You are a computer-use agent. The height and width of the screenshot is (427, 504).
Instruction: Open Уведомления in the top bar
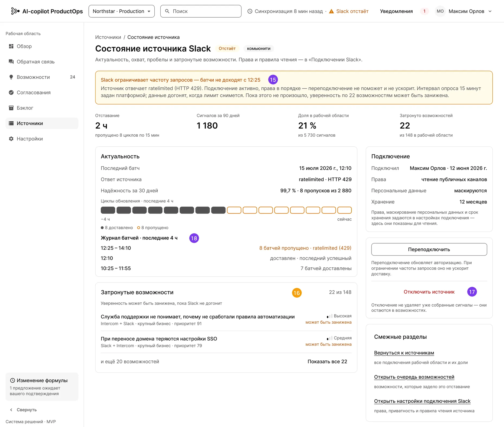(x=396, y=11)
